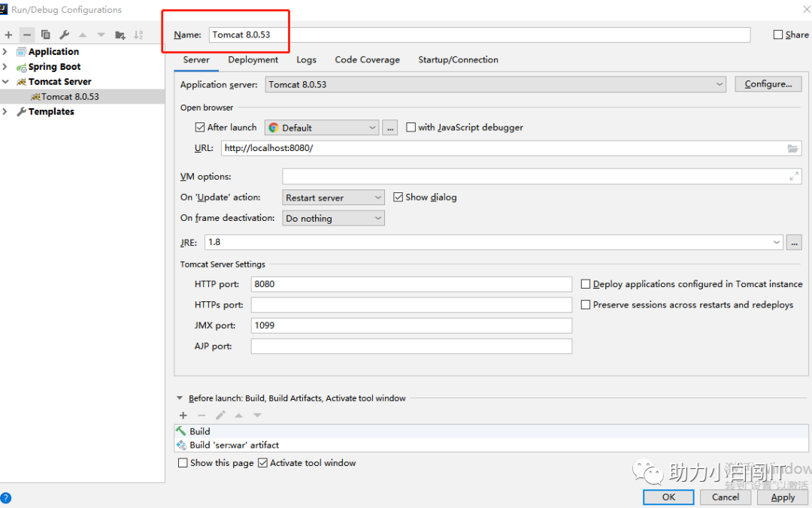The width and height of the screenshot is (812, 508).
Task: Expand Application tree node
Action: 5,52
